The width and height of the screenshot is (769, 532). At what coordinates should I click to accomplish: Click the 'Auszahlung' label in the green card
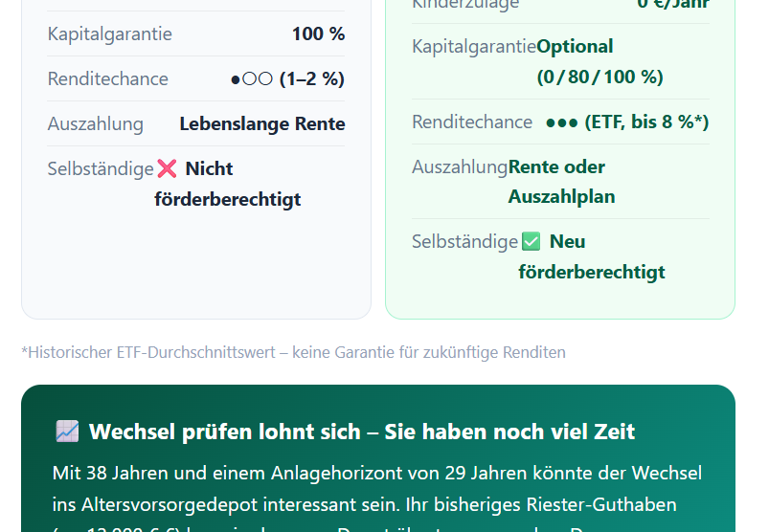click(460, 167)
